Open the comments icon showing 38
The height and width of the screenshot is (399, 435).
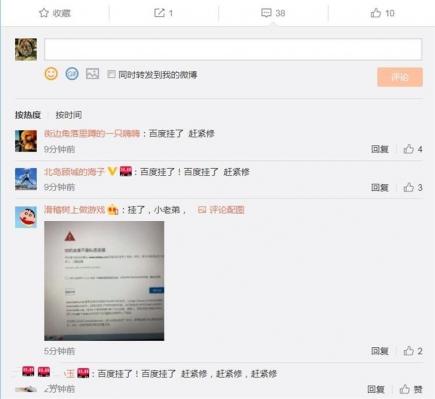(x=266, y=13)
